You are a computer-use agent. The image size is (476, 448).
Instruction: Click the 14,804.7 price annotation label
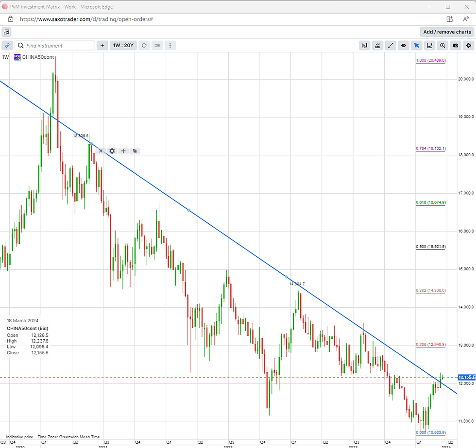point(297,284)
